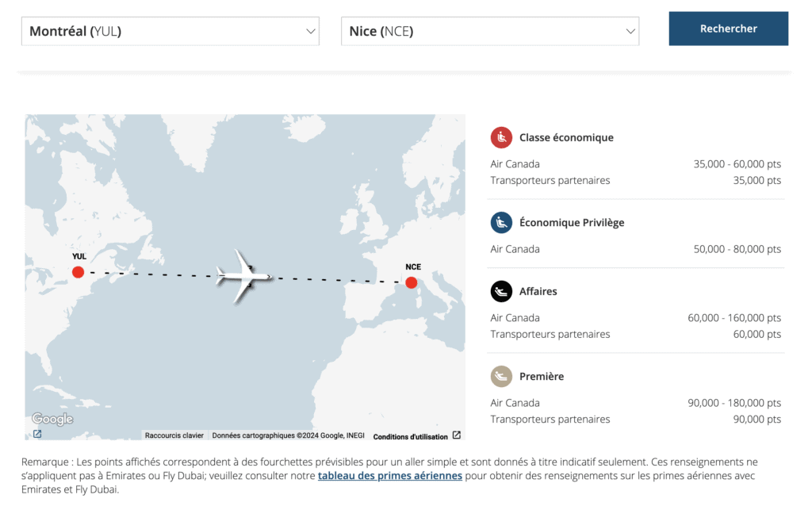Click the airplane icon on the map
This screenshot has height=510, width=812.
pos(243,276)
